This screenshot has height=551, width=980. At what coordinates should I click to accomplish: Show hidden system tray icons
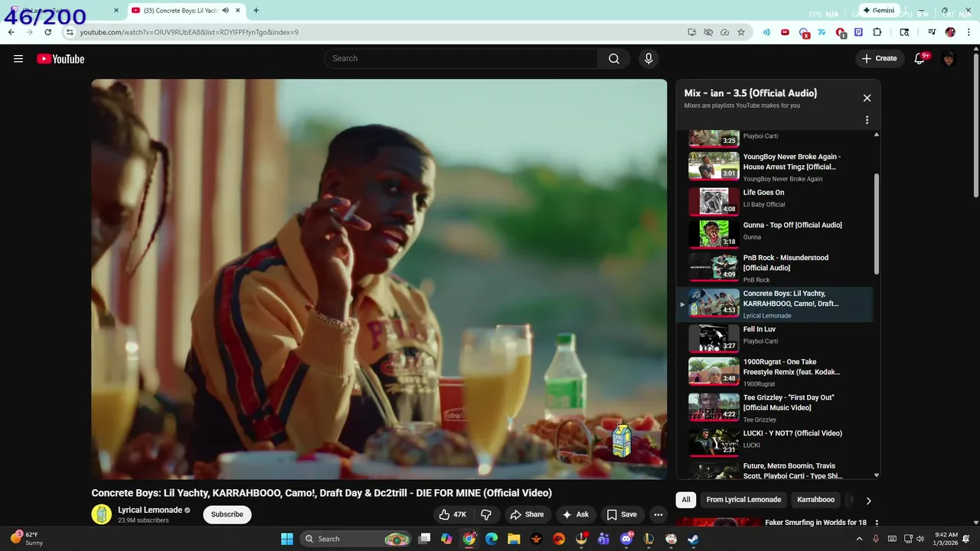[859, 539]
